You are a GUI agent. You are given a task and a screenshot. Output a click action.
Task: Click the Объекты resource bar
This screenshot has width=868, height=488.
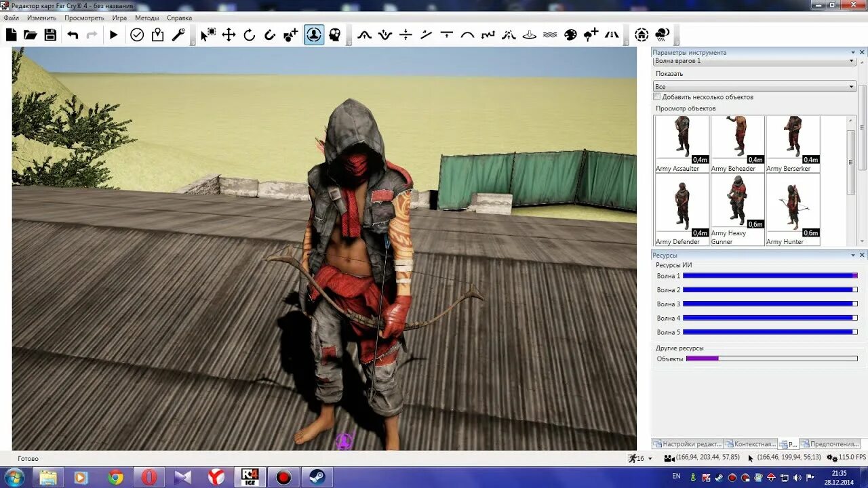coord(772,359)
